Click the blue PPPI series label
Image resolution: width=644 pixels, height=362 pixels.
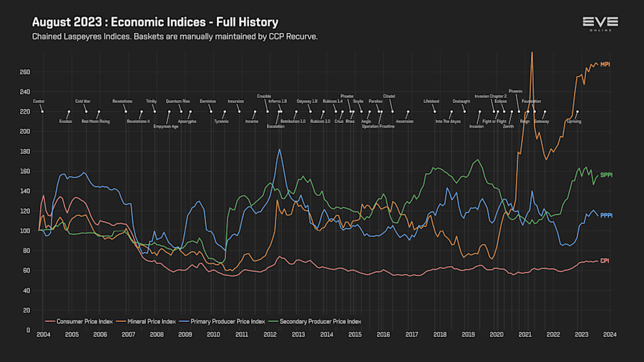pyautogui.click(x=606, y=215)
